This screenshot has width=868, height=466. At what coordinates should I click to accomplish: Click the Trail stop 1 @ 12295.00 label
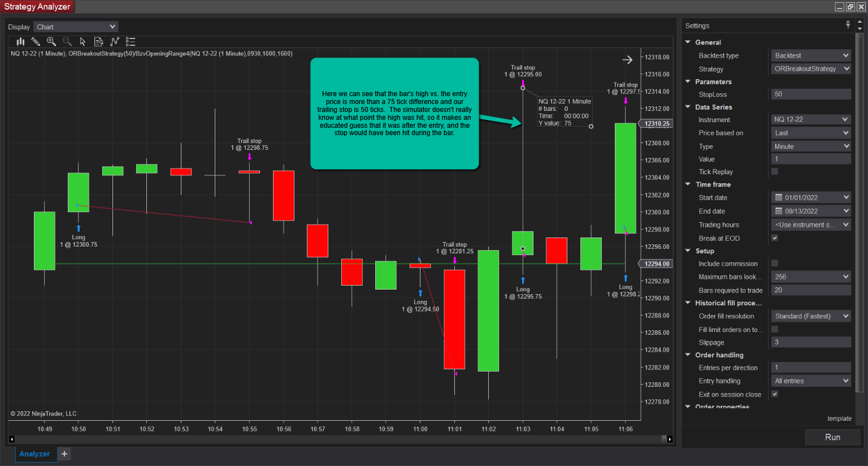pos(523,71)
